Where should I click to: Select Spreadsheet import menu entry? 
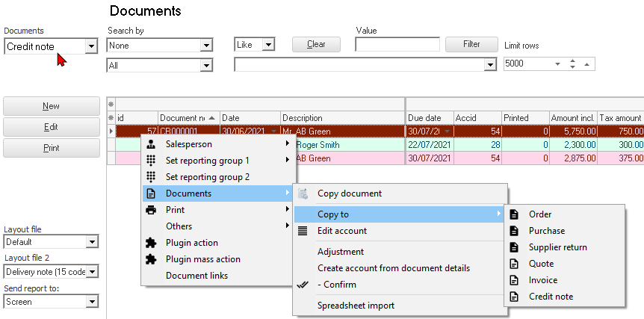click(356, 306)
